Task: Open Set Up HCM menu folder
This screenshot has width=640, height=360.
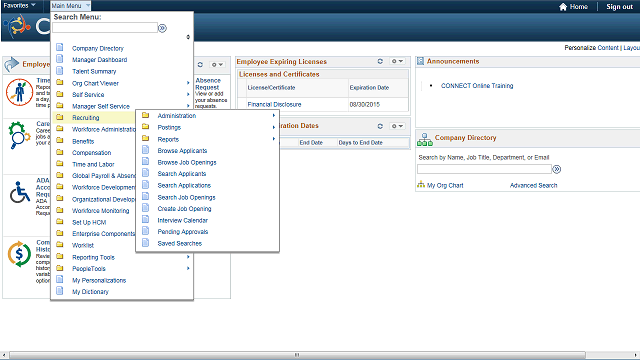Action: pos(89,222)
